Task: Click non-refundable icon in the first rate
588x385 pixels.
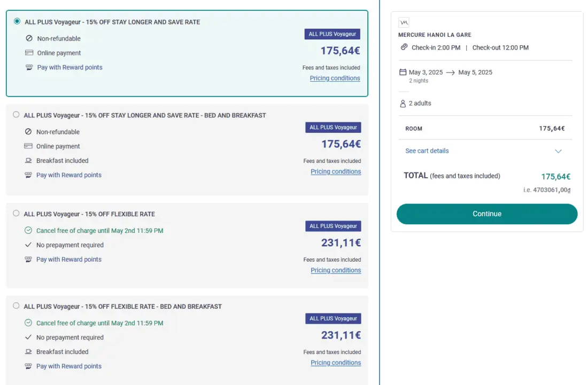Action: point(29,38)
